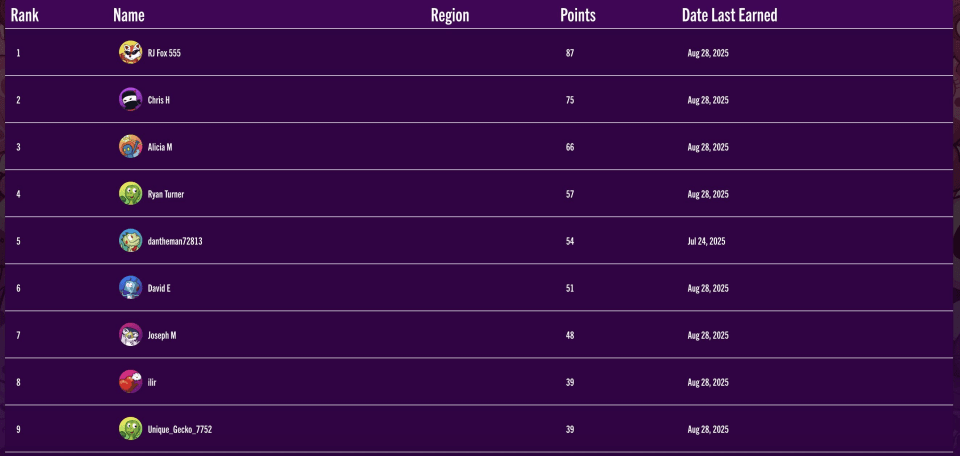
Task: Click the Unique_Gecko_7752 username
Action: click(x=180, y=429)
